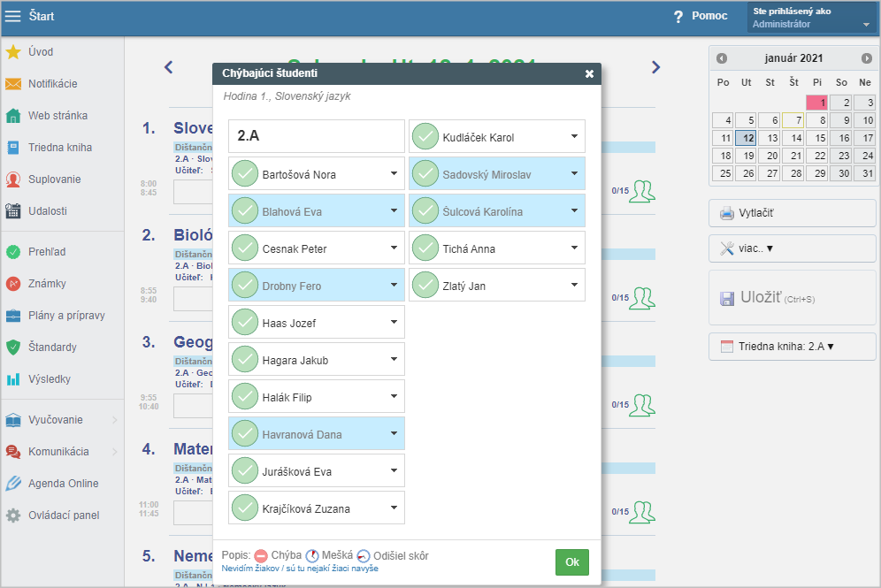The height and width of the screenshot is (588, 881).
Task: Go to next month in calendar
Action: tap(866, 58)
